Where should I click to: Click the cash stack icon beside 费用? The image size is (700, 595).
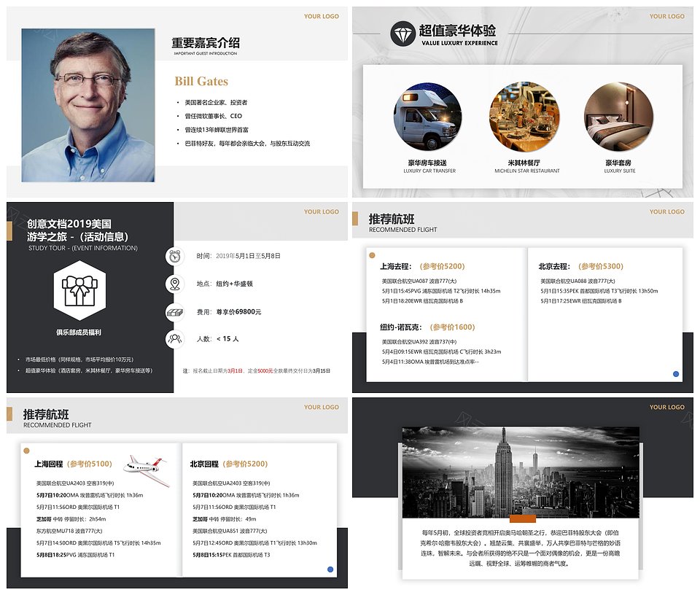(x=174, y=312)
